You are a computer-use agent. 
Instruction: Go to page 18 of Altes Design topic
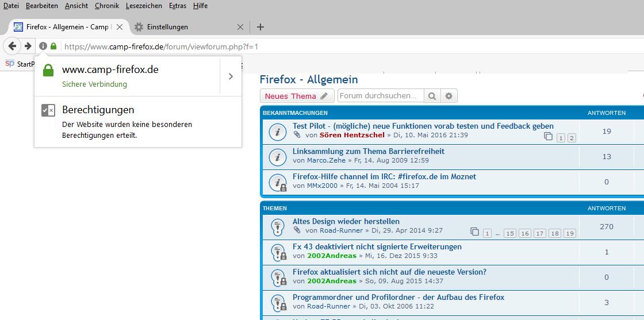tap(554, 233)
